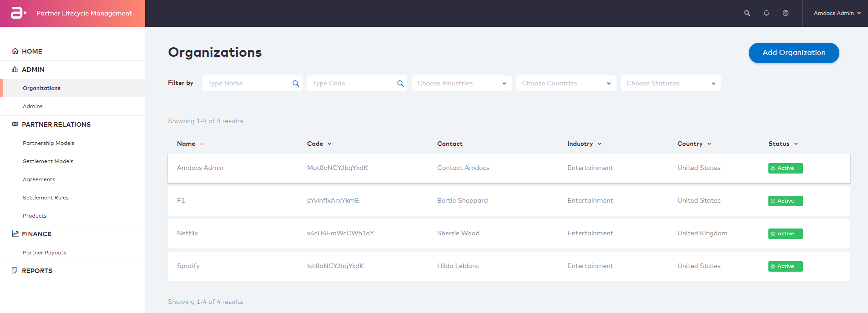Sort by the Country column header
The image size is (868, 313).
[694, 144]
